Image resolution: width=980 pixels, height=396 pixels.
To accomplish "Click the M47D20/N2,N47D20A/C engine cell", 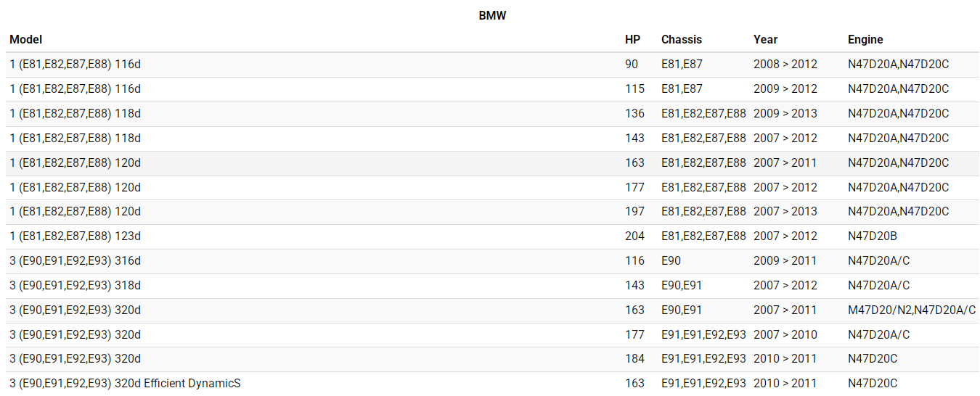I will 911,310.
